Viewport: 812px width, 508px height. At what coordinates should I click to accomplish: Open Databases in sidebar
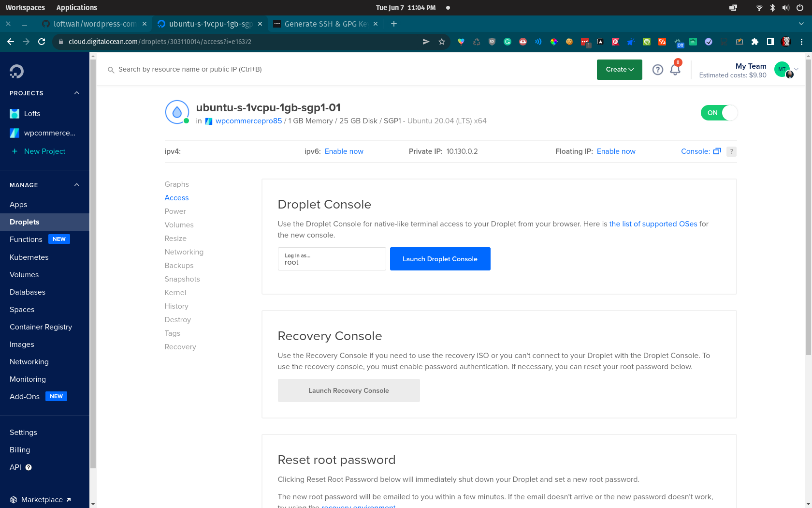(28, 292)
